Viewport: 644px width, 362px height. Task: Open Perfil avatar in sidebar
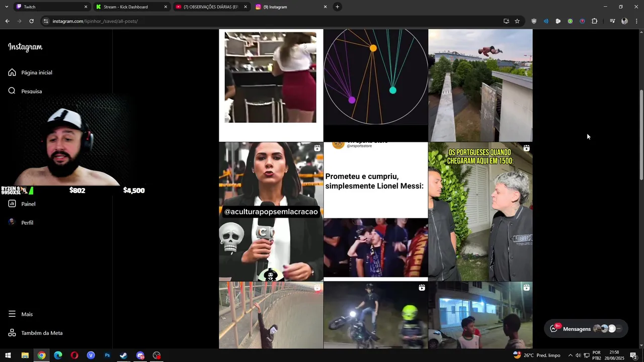click(x=12, y=222)
